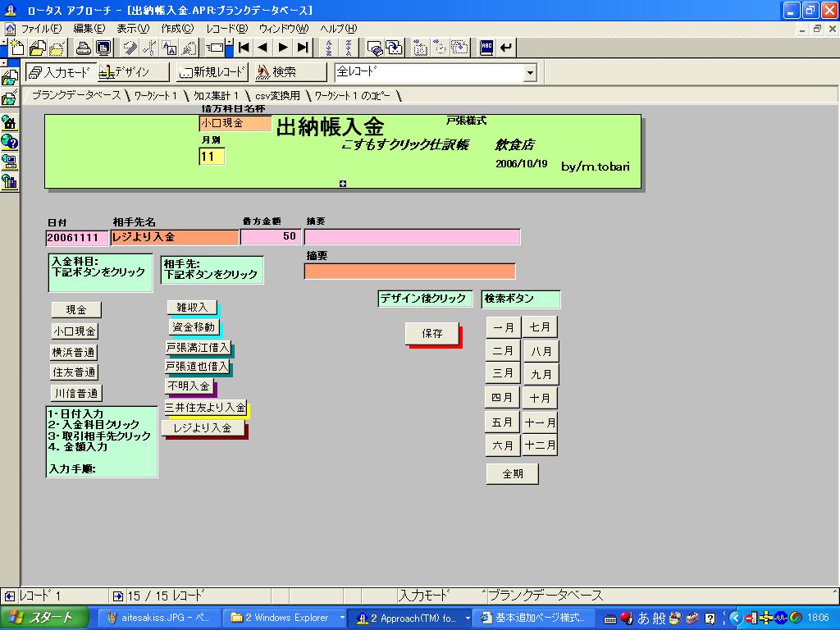
Task: Open aitesakiss.JPG taskbar window
Action: [x=160, y=618]
